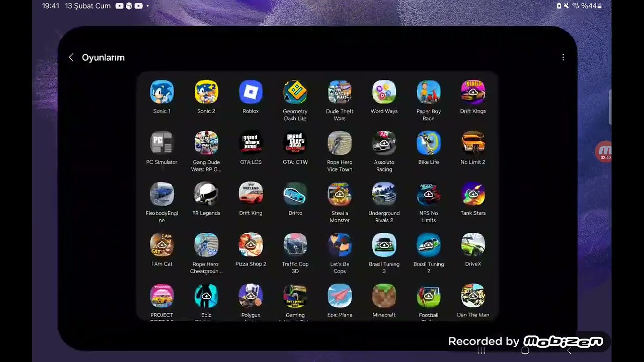Open PC Simulator
This screenshot has height=362, width=644.
(x=162, y=143)
